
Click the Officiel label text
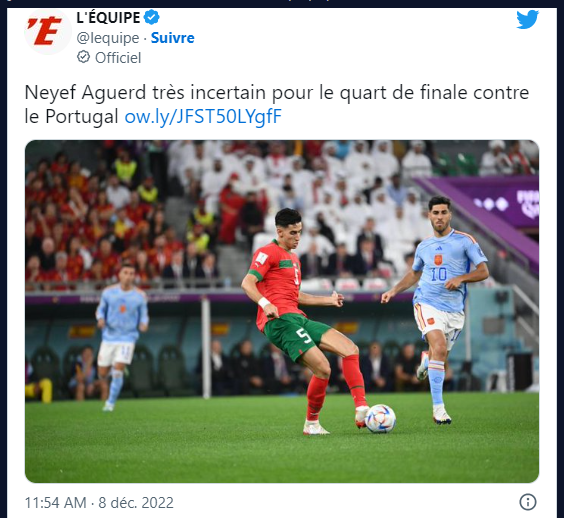118,58
